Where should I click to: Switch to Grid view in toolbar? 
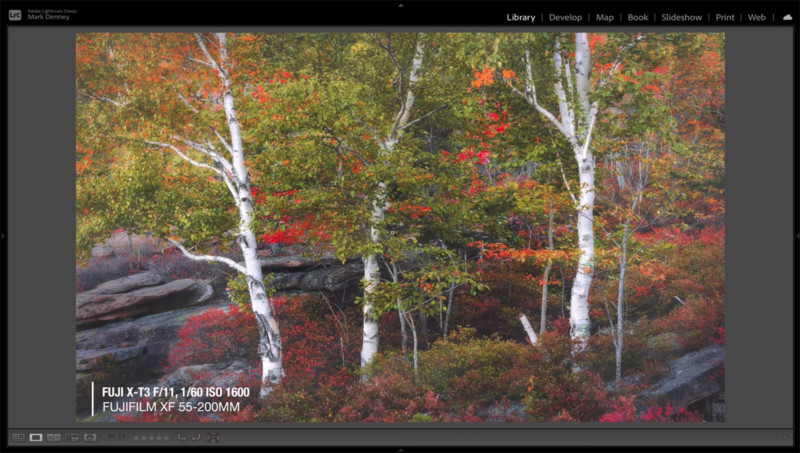click(18, 437)
